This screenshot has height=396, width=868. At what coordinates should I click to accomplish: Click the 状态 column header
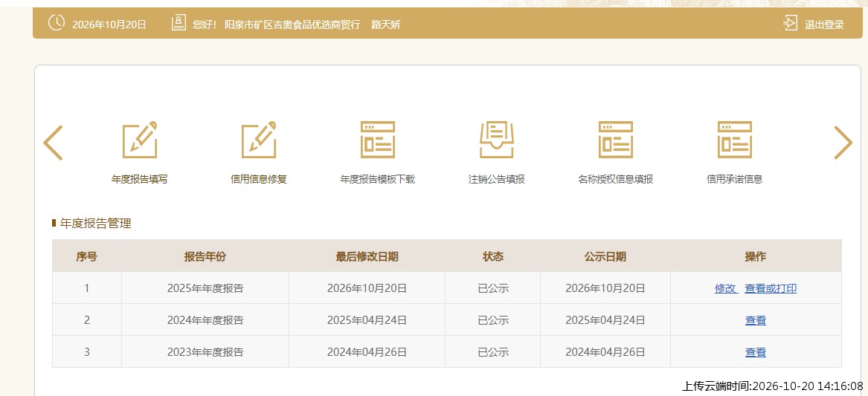(x=492, y=256)
